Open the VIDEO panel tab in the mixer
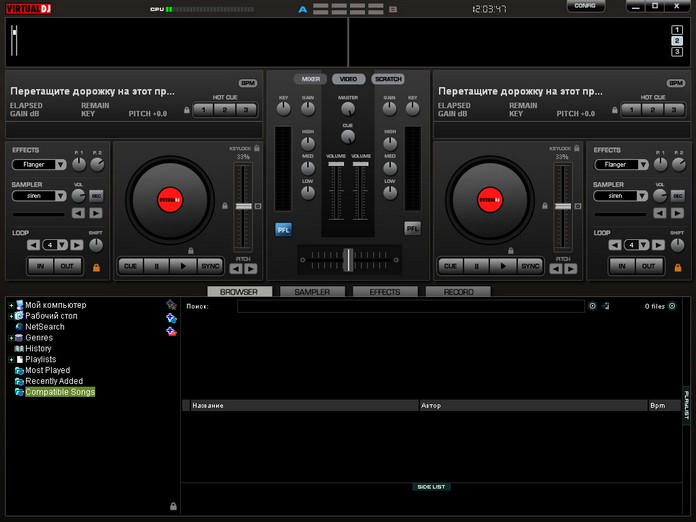This screenshot has width=696, height=522. tap(348, 79)
